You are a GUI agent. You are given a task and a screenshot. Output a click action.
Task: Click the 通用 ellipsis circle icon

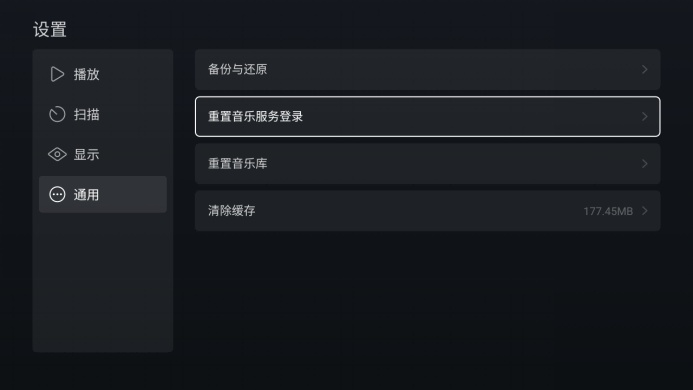pyautogui.click(x=57, y=195)
